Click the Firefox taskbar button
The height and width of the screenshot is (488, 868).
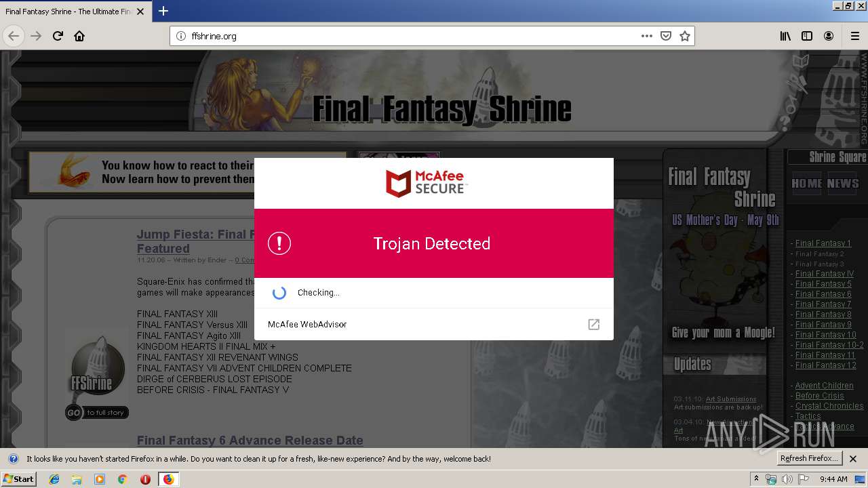(168, 479)
